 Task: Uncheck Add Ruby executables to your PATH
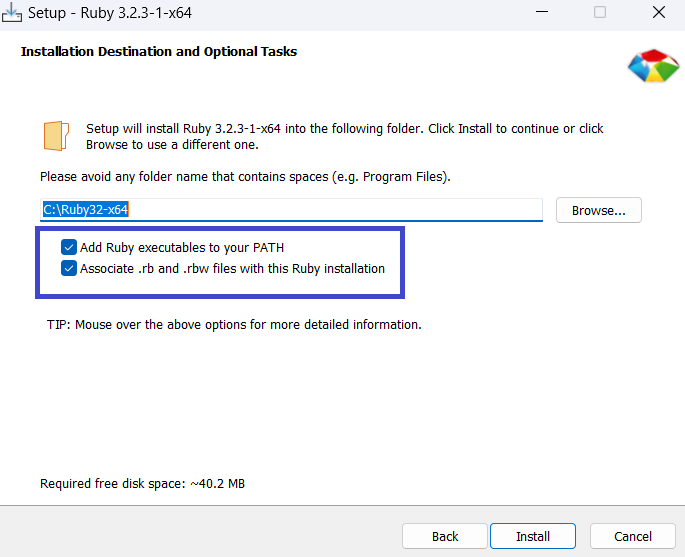pyautogui.click(x=69, y=247)
